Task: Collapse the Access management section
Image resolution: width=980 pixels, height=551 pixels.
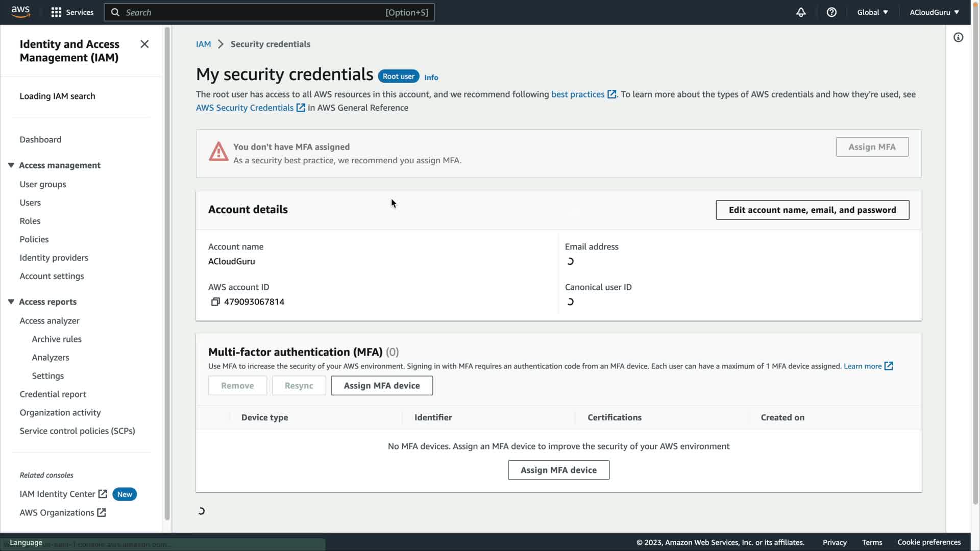Action: point(11,165)
